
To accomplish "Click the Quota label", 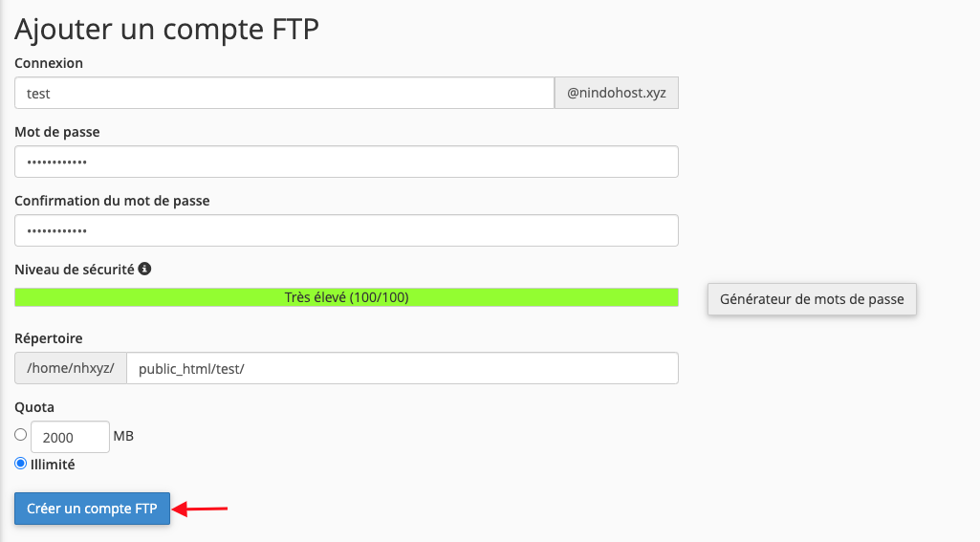I will [x=34, y=407].
